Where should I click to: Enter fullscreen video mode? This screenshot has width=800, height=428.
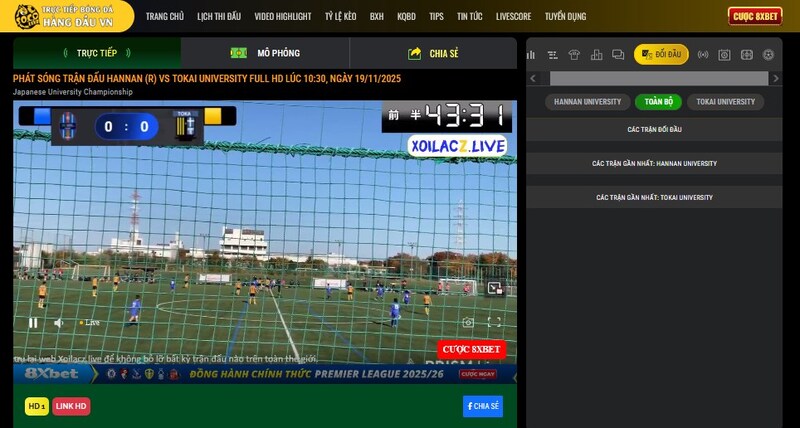(x=494, y=322)
